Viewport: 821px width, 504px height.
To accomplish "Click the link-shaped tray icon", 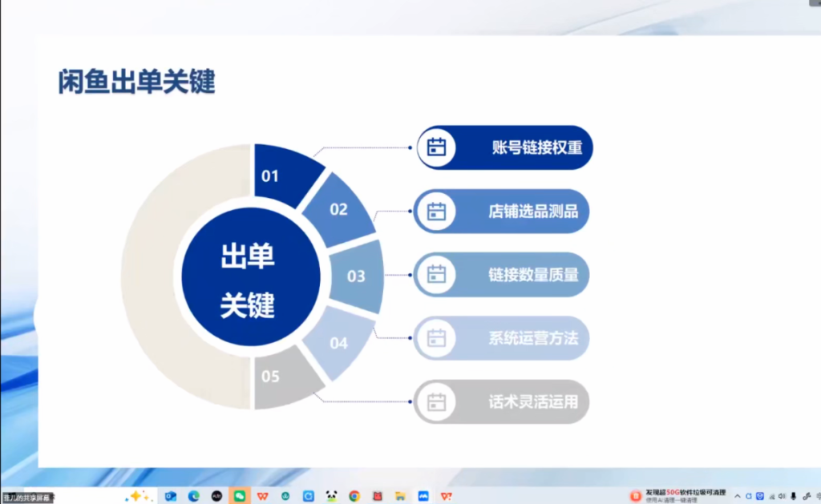I will [x=807, y=496].
